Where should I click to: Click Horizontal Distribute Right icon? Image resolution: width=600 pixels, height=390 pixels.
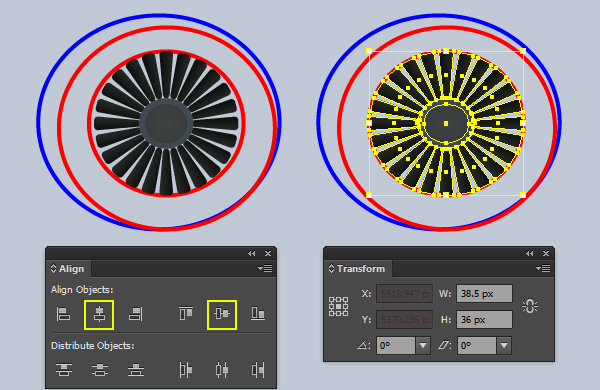point(258,370)
